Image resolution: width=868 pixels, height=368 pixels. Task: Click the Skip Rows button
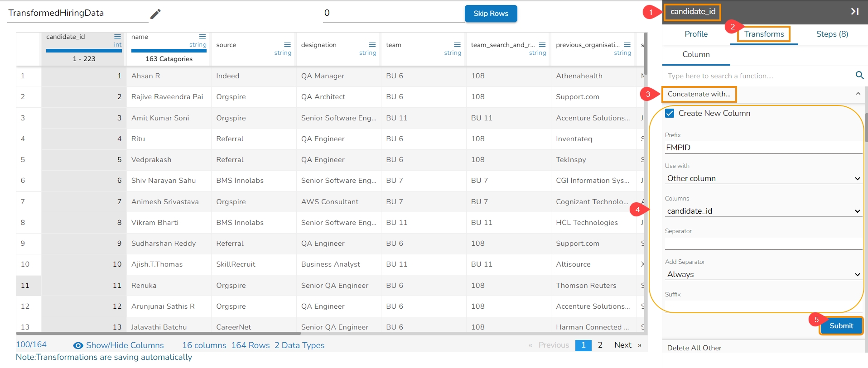click(x=491, y=14)
